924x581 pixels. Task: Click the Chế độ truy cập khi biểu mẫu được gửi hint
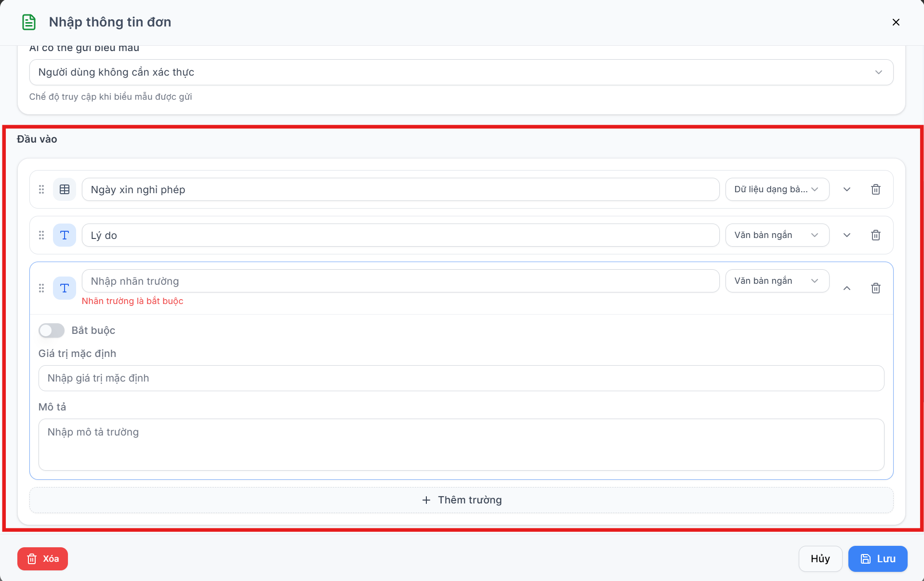[x=110, y=97]
